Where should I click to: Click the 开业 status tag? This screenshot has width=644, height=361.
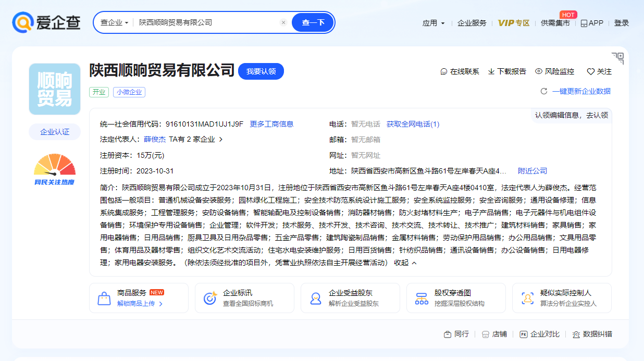point(99,92)
